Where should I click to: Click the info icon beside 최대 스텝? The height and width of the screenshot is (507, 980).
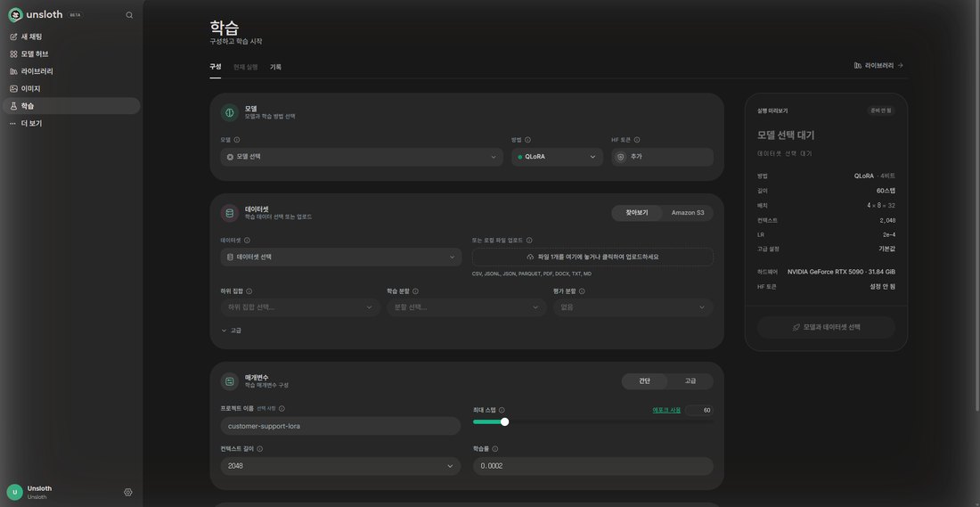502,410
